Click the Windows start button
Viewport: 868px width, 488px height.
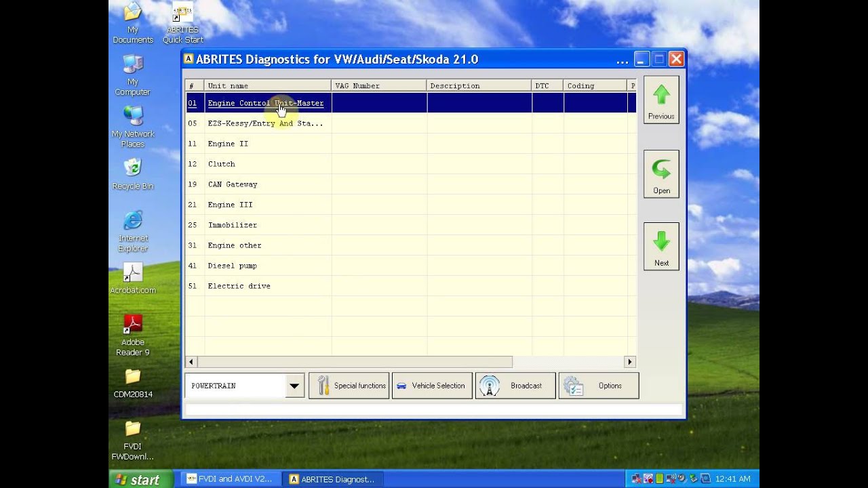coord(140,479)
